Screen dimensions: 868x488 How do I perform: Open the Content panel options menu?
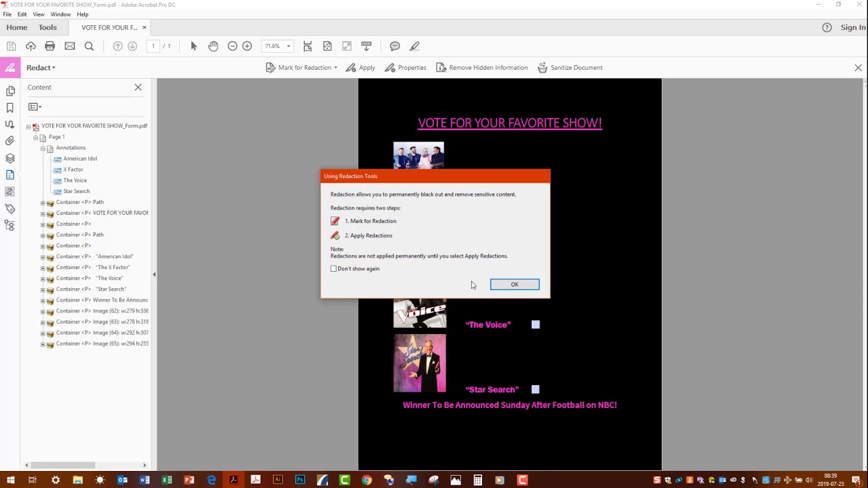(35, 106)
